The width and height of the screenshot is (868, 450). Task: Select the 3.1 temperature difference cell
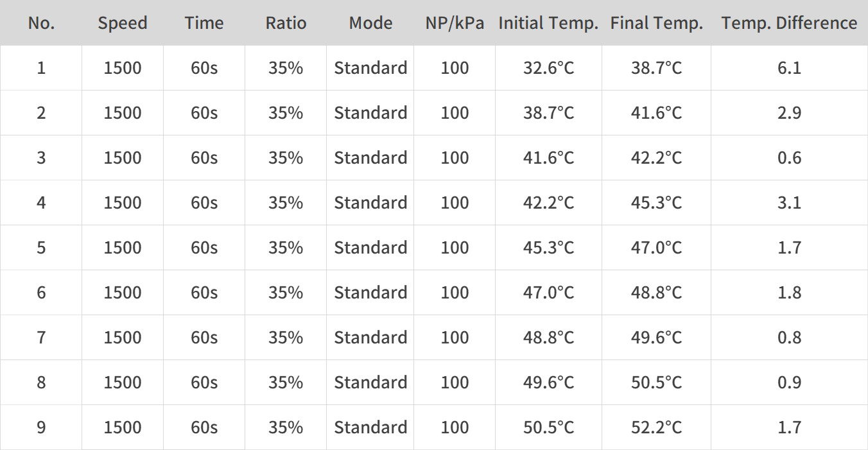pos(789,203)
